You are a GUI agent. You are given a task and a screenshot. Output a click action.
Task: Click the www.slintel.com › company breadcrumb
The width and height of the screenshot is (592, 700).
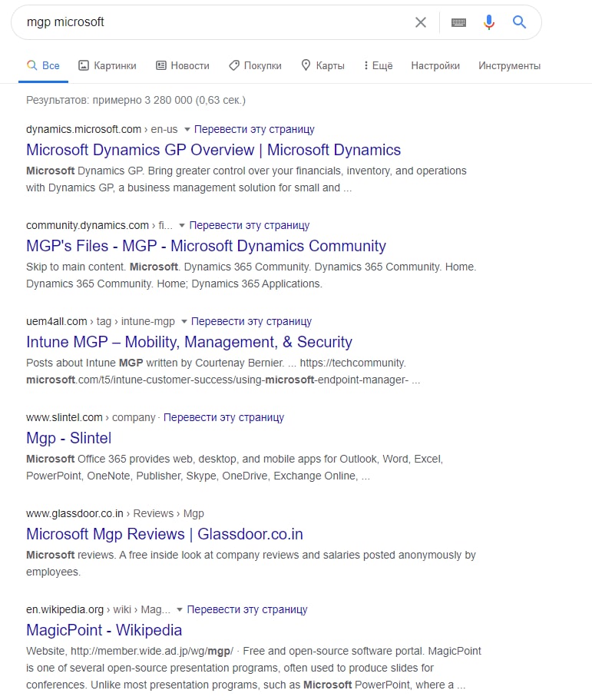pos(91,417)
